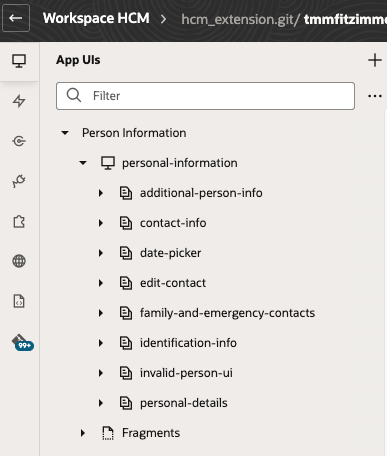Select the Person Information tree row
Screen dimensions: 387x456
tap(134, 133)
